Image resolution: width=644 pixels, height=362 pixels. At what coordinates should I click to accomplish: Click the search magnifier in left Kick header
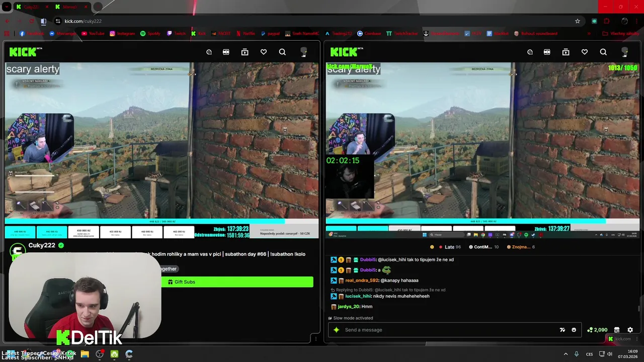click(282, 52)
